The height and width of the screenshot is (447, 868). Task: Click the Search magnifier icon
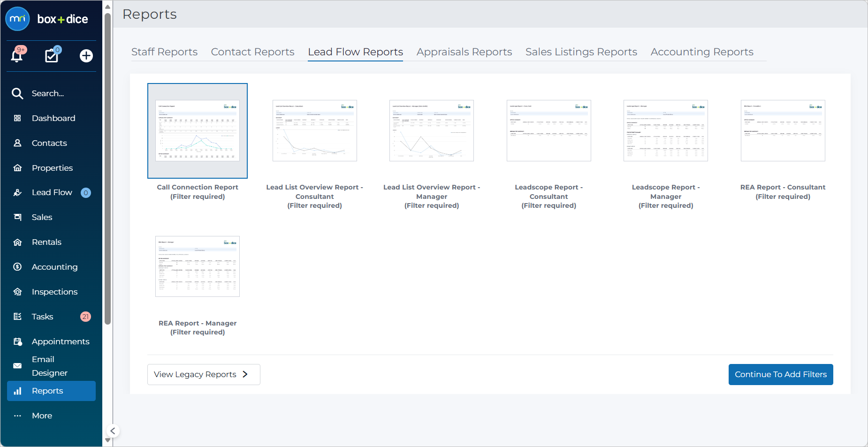point(17,93)
